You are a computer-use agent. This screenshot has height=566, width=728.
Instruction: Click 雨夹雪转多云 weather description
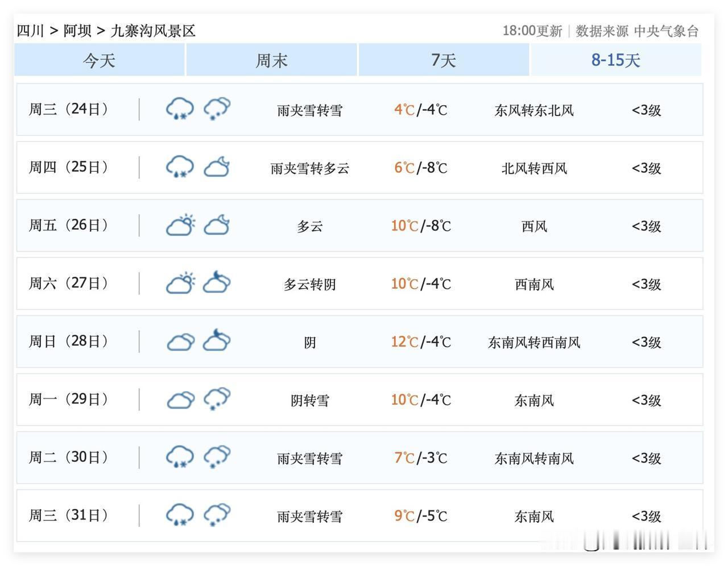pyautogui.click(x=309, y=168)
